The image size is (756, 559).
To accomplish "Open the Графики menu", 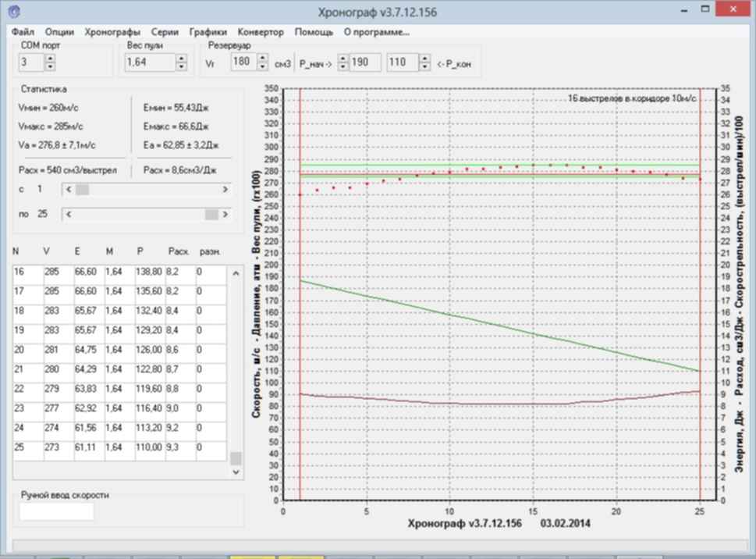I will pos(208,32).
